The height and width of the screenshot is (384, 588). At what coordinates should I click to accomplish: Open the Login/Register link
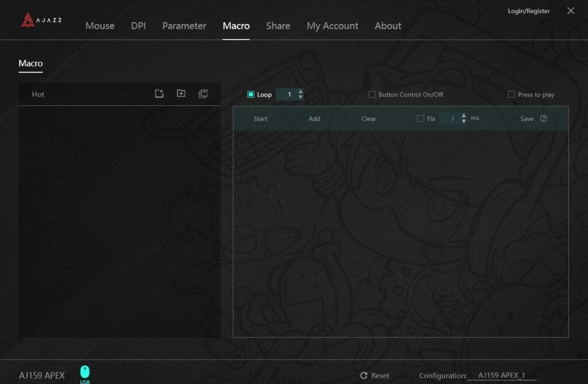point(528,11)
